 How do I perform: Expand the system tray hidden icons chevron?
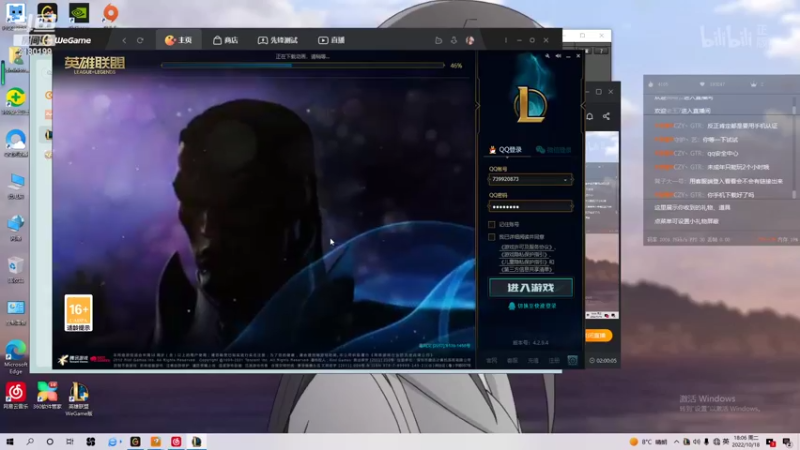point(677,442)
